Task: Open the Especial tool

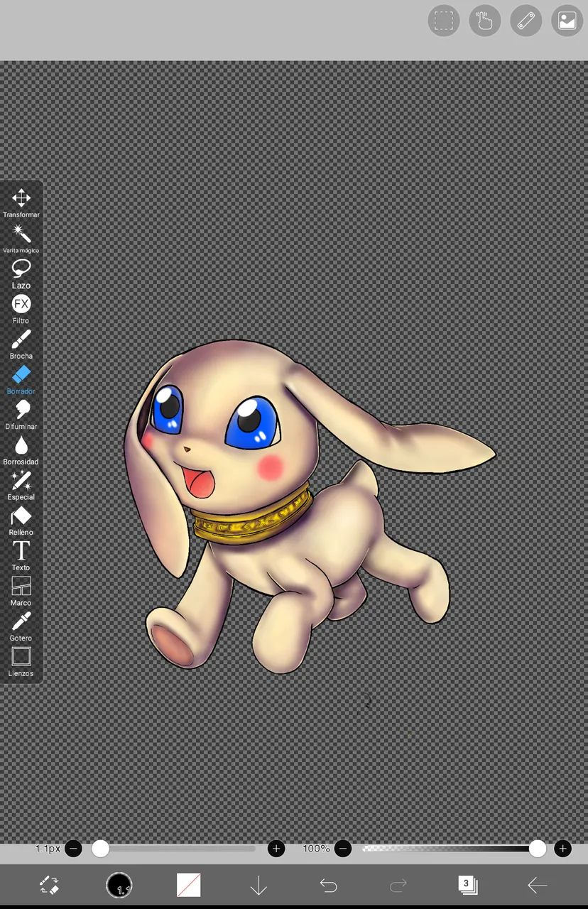Action: pyautogui.click(x=21, y=486)
